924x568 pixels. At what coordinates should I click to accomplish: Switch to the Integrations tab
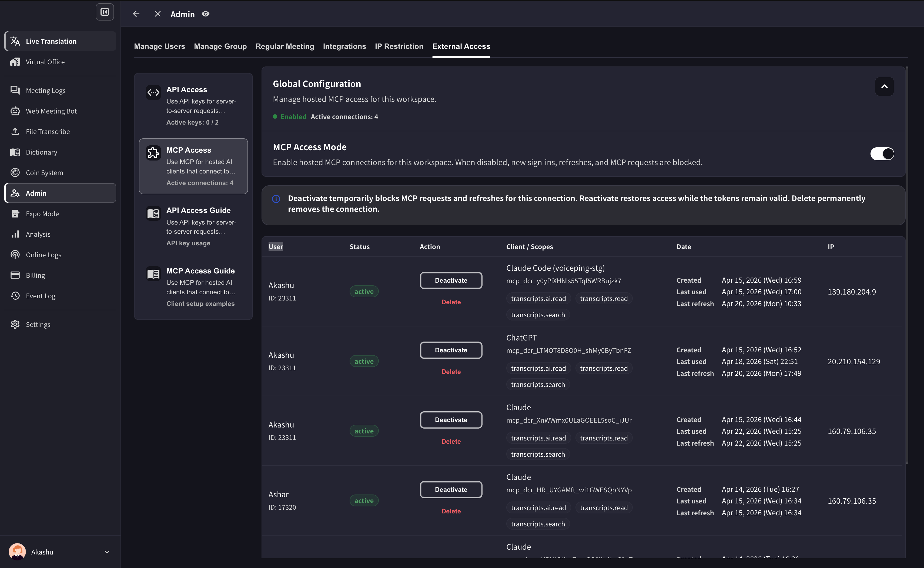344,46
